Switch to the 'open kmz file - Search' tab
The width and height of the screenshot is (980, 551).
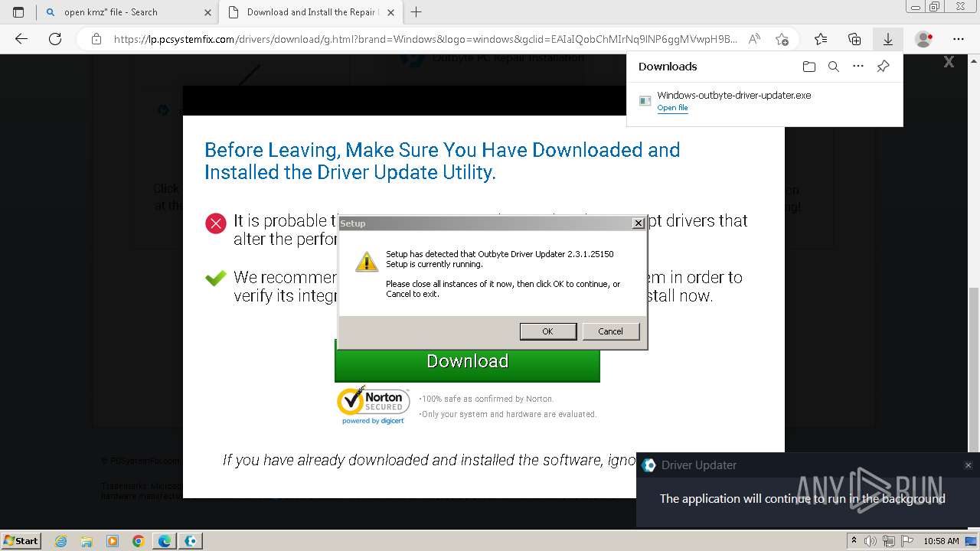pyautogui.click(x=127, y=12)
